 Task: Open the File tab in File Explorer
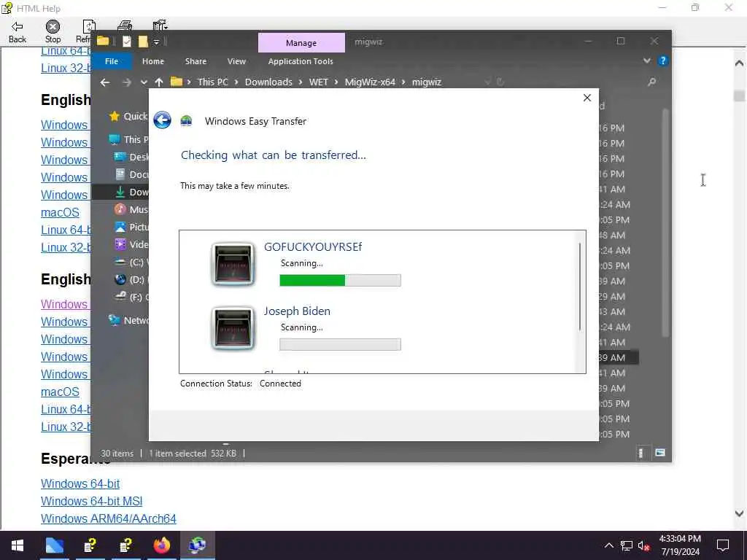(x=112, y=61)
